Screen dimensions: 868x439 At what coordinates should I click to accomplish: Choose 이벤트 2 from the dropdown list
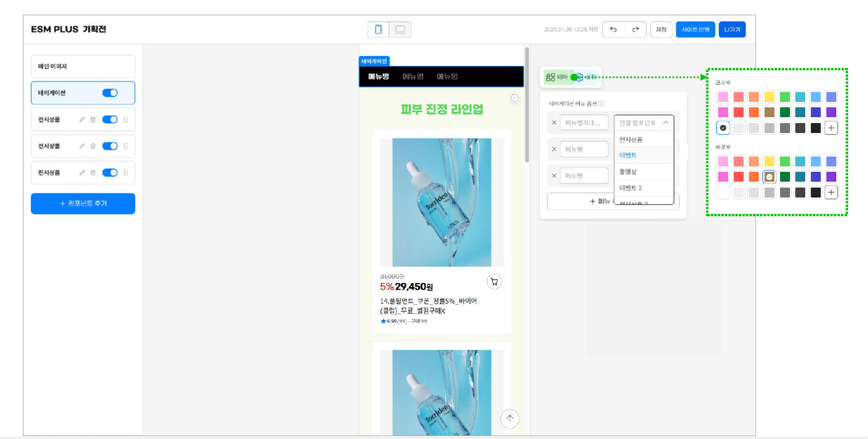click(644, 188)
